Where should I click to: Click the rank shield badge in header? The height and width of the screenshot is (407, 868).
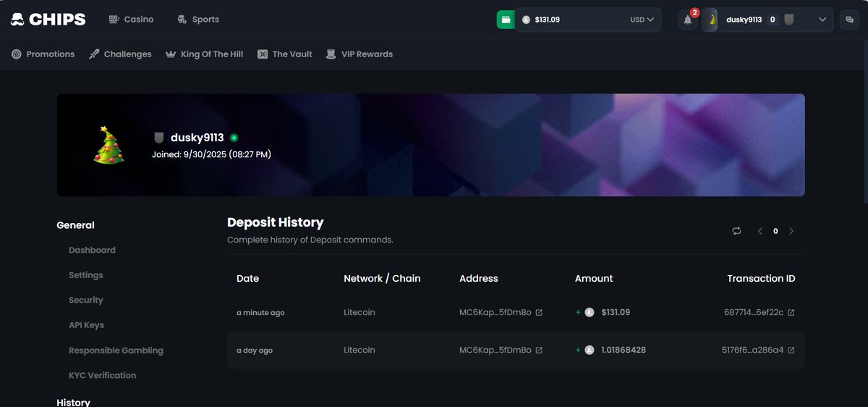(789, 20)
